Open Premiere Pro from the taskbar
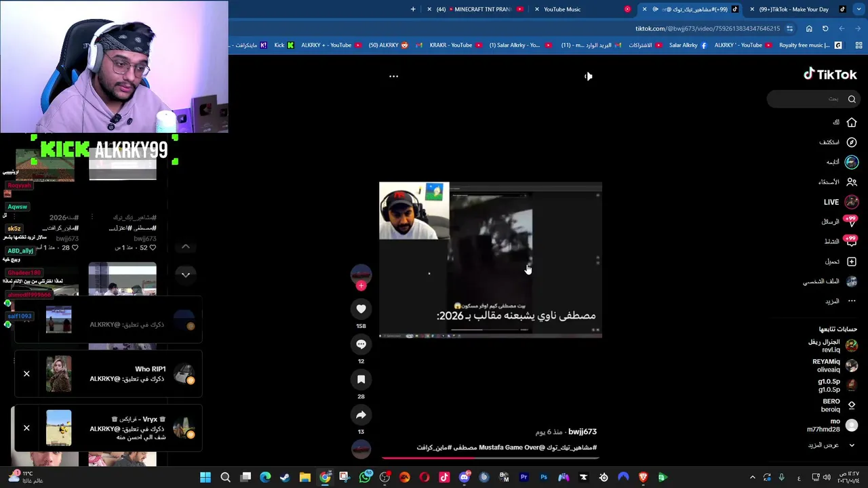The height and width of the screenshot is (488, 868). point(524,477)
